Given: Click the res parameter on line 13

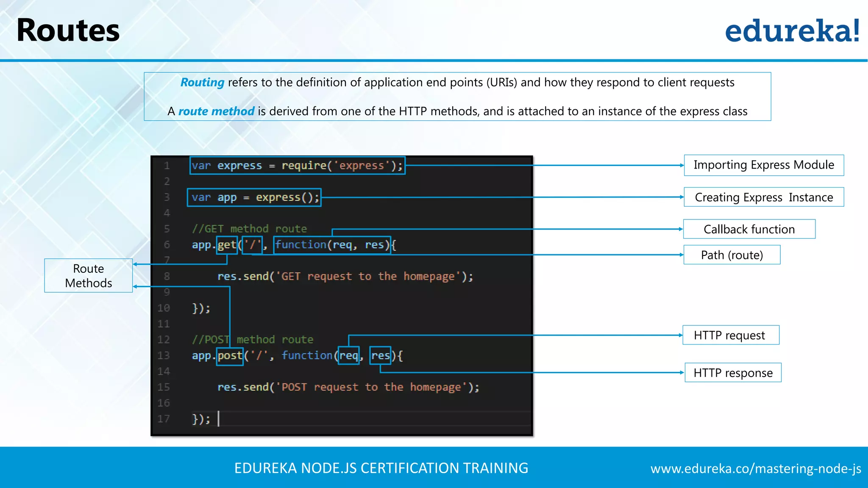Looking at the screenshot, I should 380,356.
